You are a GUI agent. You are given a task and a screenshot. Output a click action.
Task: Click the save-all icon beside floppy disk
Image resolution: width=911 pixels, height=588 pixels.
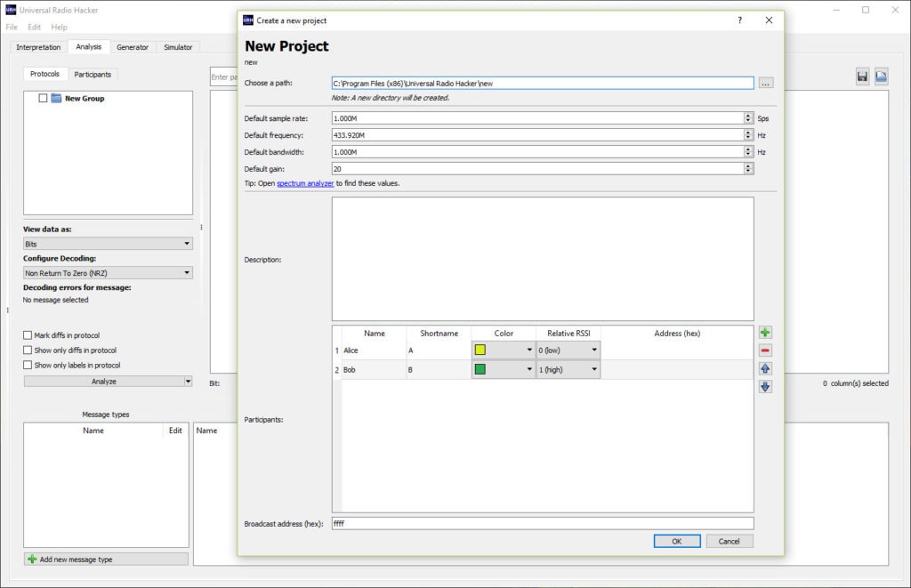[882, 77]
